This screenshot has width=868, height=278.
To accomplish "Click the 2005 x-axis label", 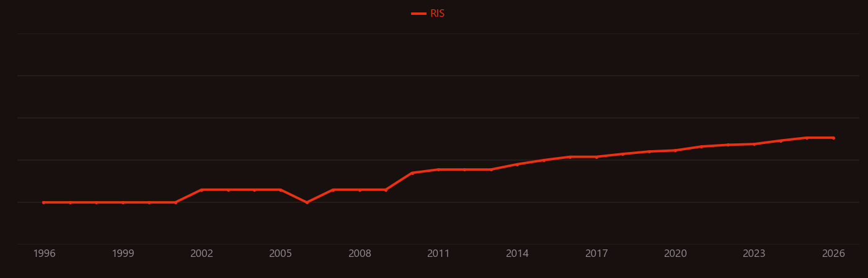I will coord(281,254).
